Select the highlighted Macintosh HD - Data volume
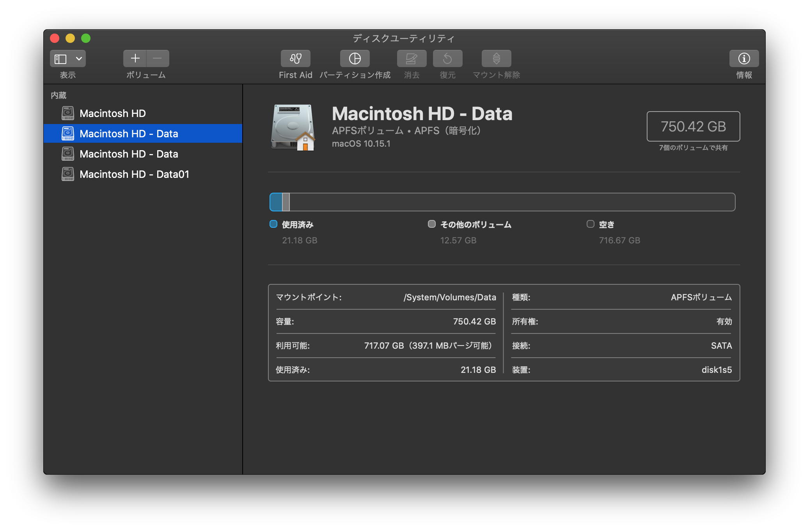 pyautogui.click(x=129, y=134)
